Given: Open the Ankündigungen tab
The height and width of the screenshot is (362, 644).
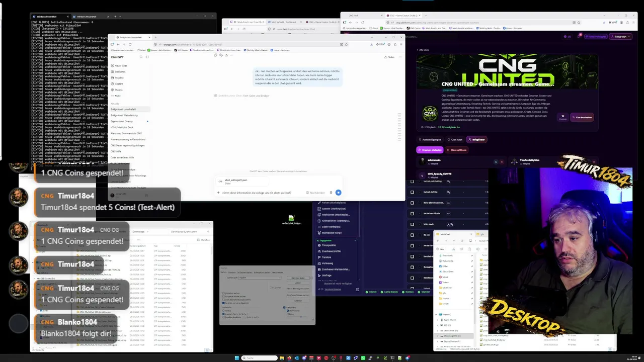Looking at the screenshot, I should [x=430, y=139].
